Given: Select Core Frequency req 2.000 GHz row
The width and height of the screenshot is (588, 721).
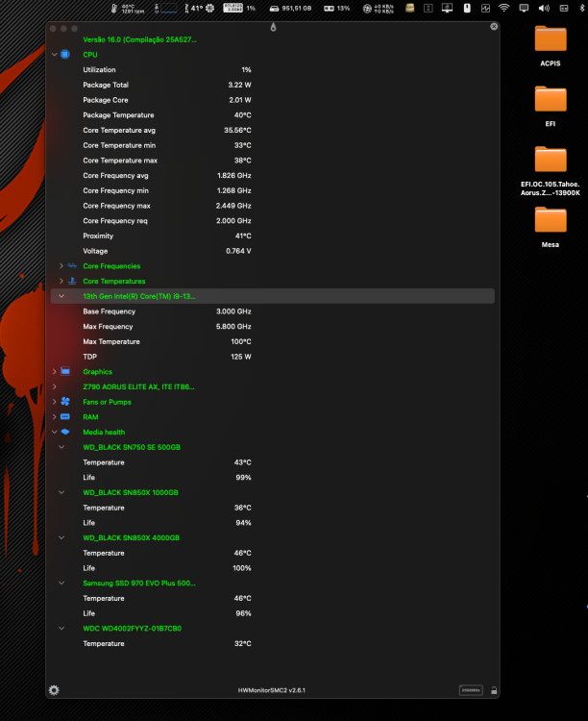Looking at the screenshot, I should tap(273, 221).
